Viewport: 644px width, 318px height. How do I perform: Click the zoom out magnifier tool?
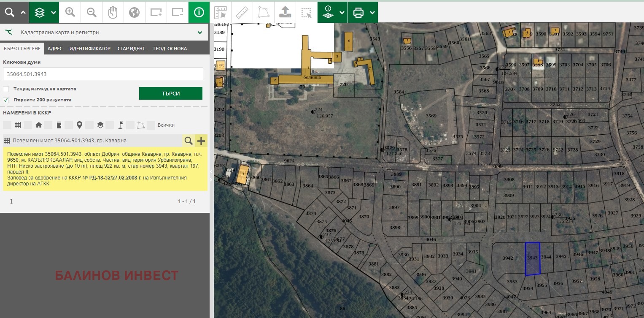(92, 13)
